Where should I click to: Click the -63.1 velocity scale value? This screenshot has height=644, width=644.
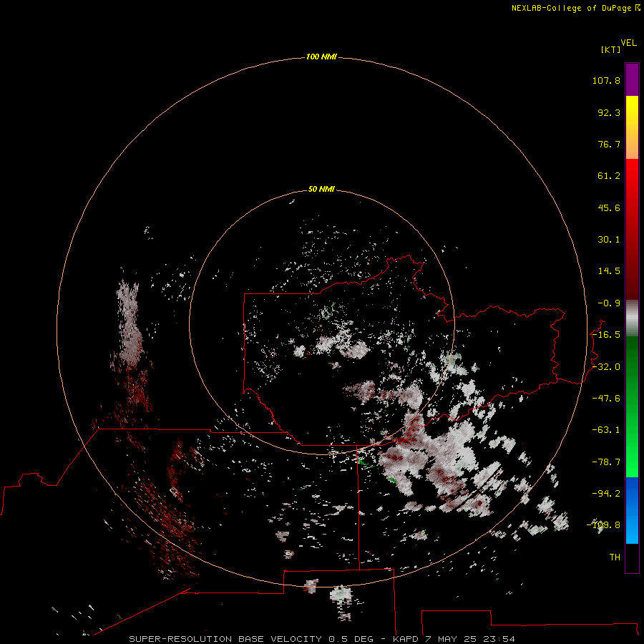click(606, 430)
